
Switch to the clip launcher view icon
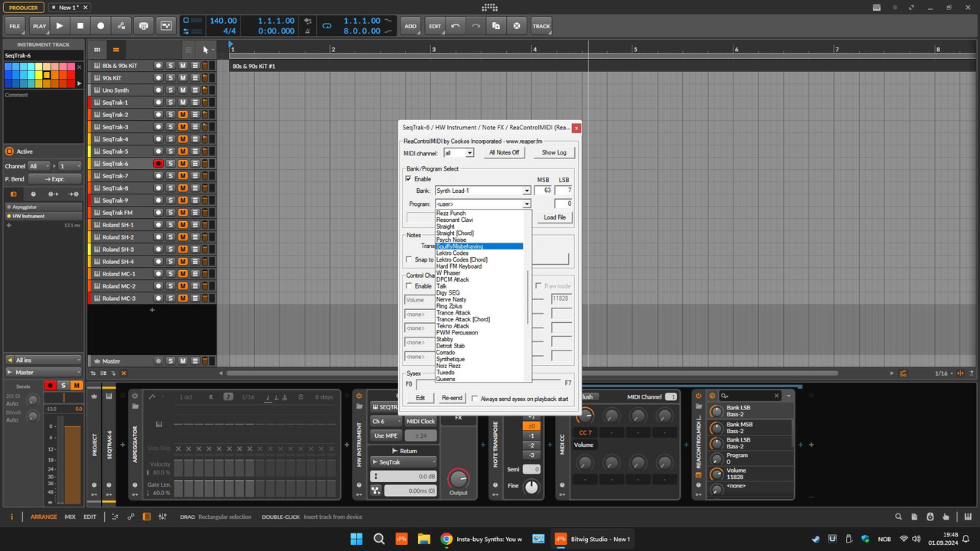click(98, 49)
